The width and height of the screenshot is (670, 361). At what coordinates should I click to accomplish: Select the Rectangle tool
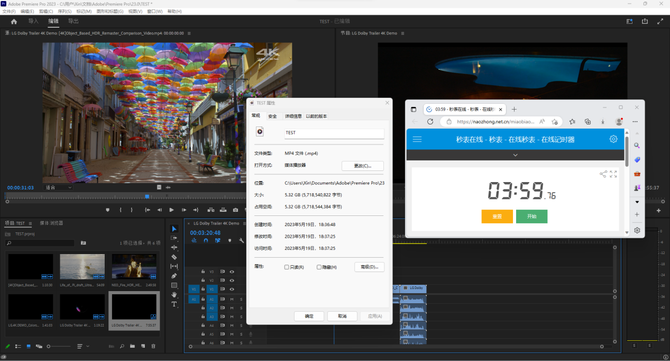point(174,285)
